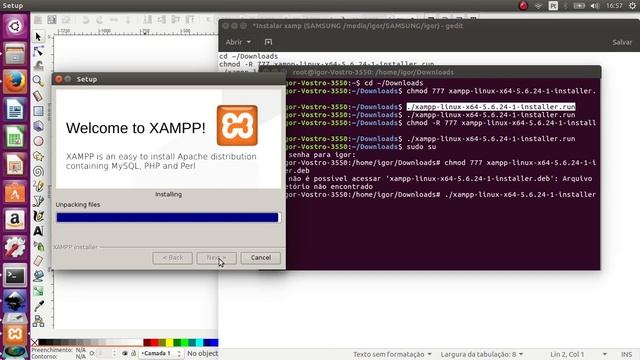640x360 pixels.
Task: Click the red recording indicator in top bar
Action: point(523,6)
